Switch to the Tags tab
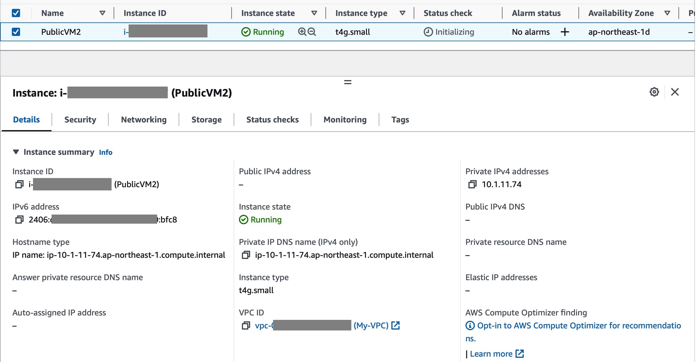Viewport: 700px width, 362px height. pyautogui.click(x=400, y=120)
